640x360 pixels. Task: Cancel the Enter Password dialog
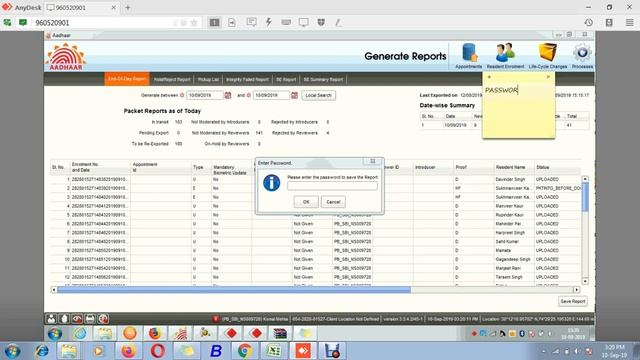(333, 202)
